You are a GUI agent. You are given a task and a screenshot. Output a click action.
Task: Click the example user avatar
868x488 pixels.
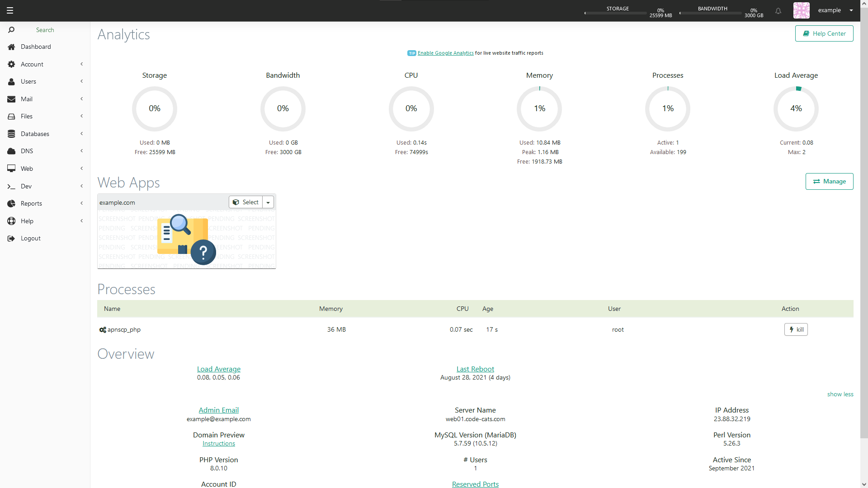[x=801, y=10]
